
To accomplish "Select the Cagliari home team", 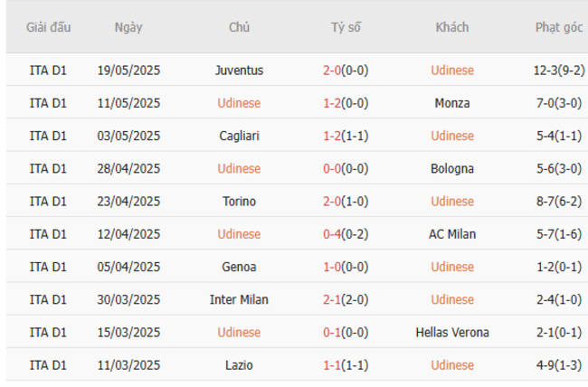I will coord(240,136).
